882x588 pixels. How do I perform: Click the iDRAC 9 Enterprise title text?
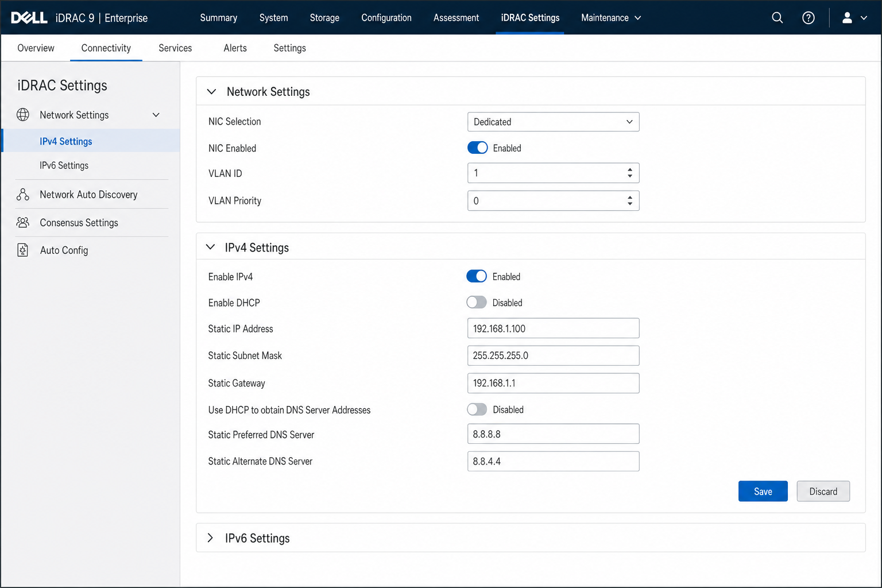click(x=102, y=18)
